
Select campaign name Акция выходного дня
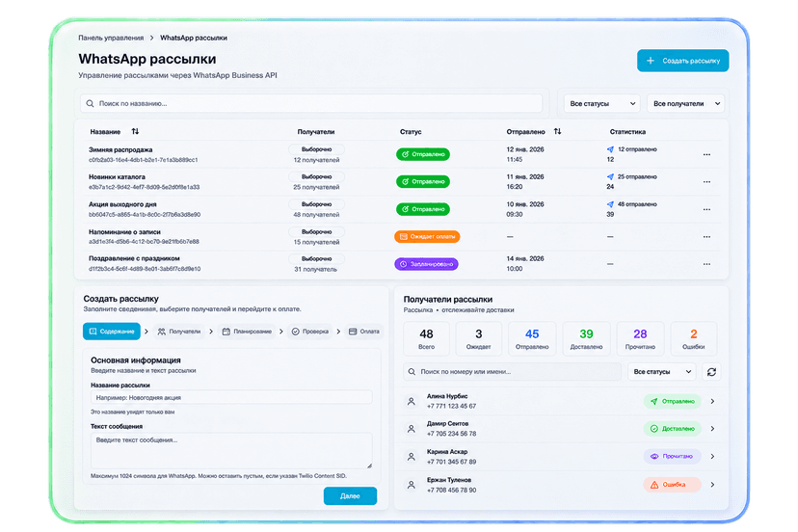click(x=122, y=204)
